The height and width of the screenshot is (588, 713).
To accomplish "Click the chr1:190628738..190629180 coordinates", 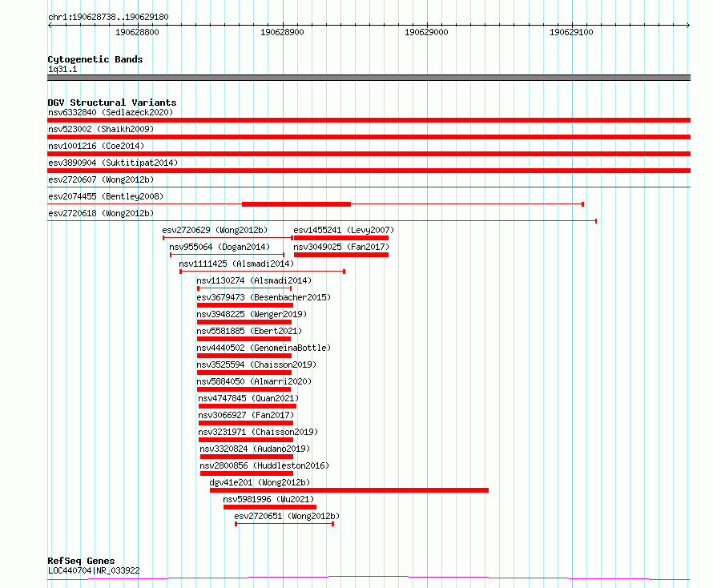I will 108,17.
